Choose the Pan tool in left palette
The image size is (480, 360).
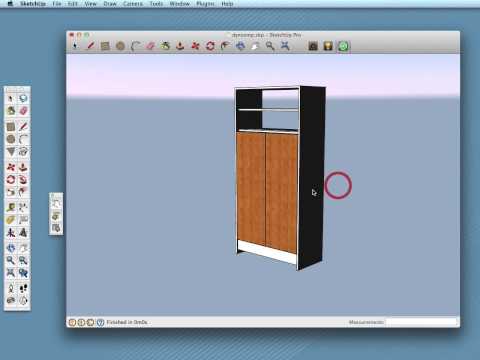[23, 248]
